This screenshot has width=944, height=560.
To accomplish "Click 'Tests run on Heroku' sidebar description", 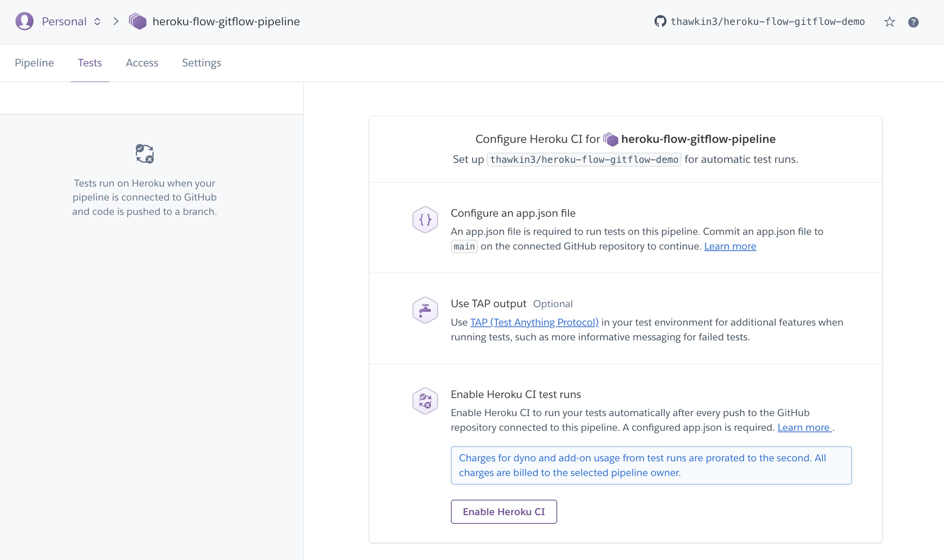I will coord(145,197).
